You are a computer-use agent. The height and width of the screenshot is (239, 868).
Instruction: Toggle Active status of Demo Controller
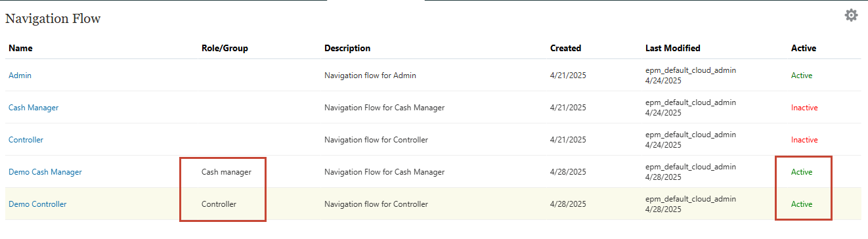[802, 204]
